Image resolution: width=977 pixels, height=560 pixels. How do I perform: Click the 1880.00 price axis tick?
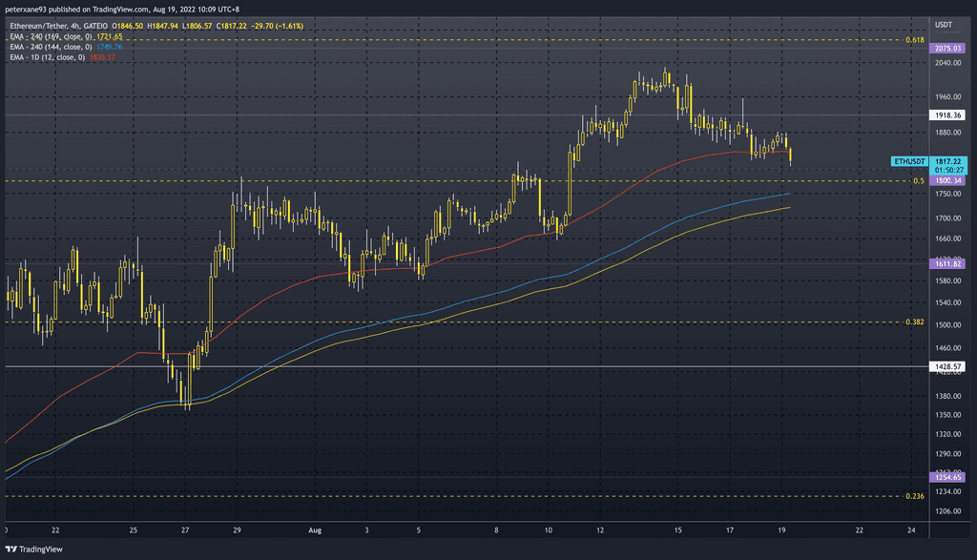pyautogui.click(x=948, y=133)
